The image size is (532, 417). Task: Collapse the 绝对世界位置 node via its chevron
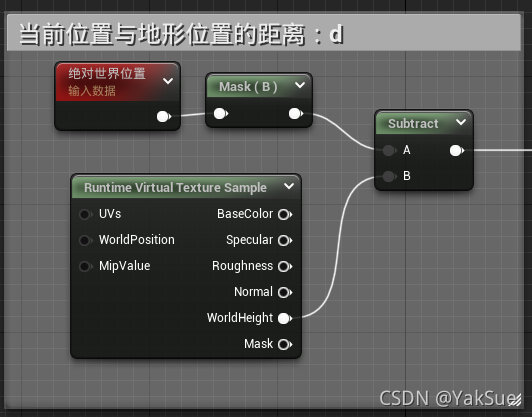(x=168, y=81)
